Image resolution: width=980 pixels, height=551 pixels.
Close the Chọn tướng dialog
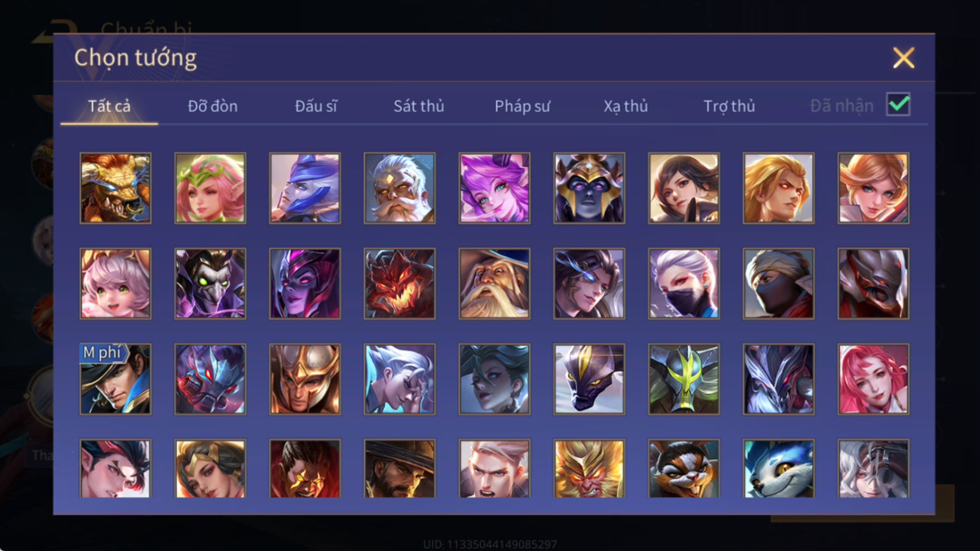(x=904, y=58)
